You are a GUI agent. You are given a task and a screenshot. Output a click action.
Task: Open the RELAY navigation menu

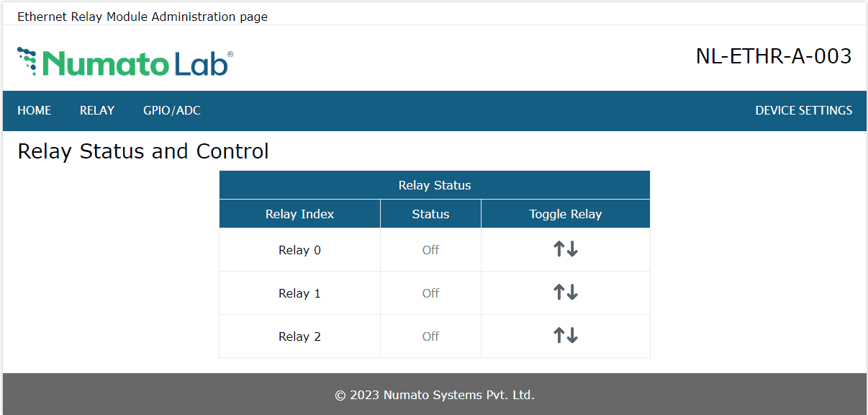click(97, 110)
